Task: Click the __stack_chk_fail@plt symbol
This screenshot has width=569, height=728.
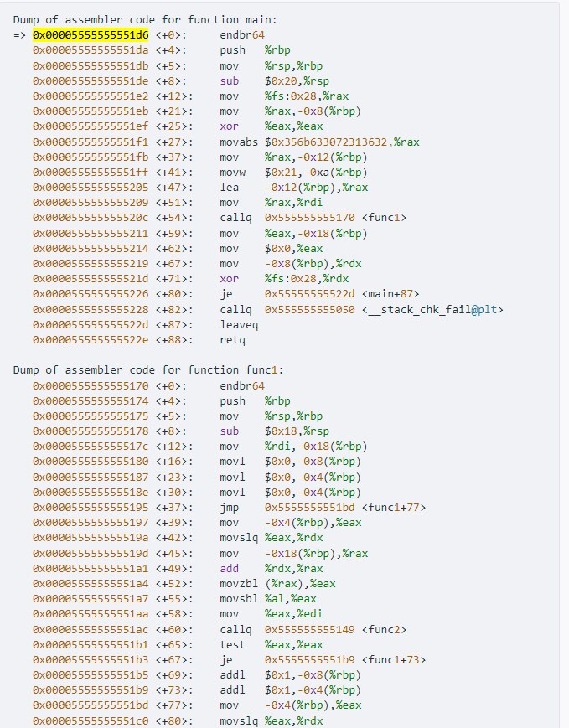Action: tap(432, 310)
